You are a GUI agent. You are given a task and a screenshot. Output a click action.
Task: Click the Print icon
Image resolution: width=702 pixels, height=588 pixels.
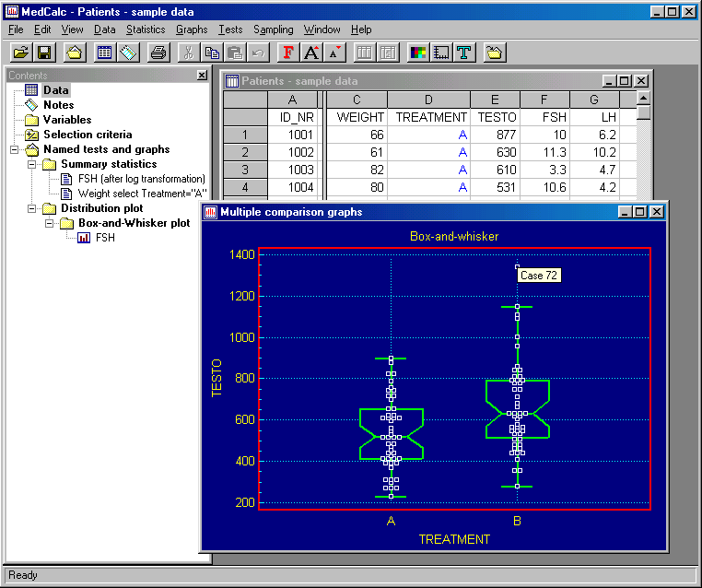pos(158,53)
